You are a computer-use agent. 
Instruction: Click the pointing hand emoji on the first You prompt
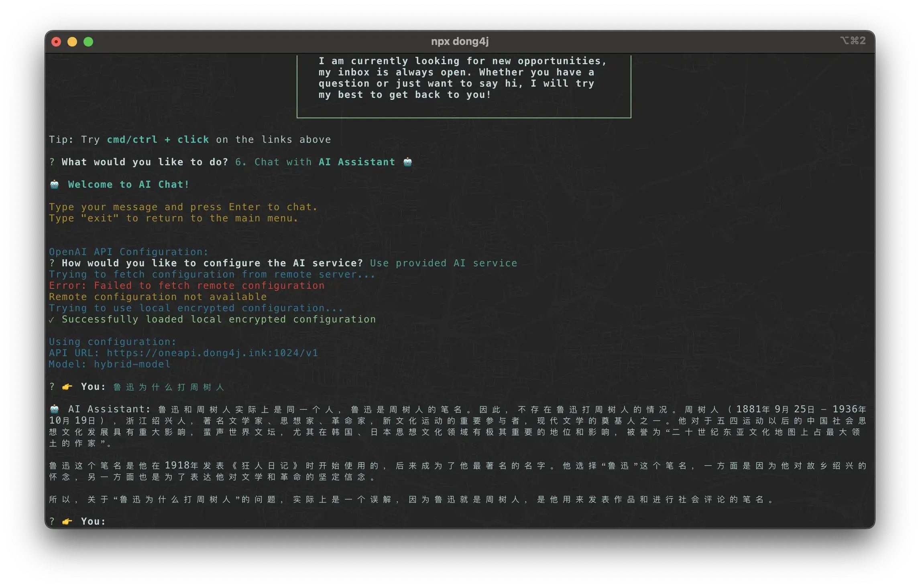[x=67, y=387]
